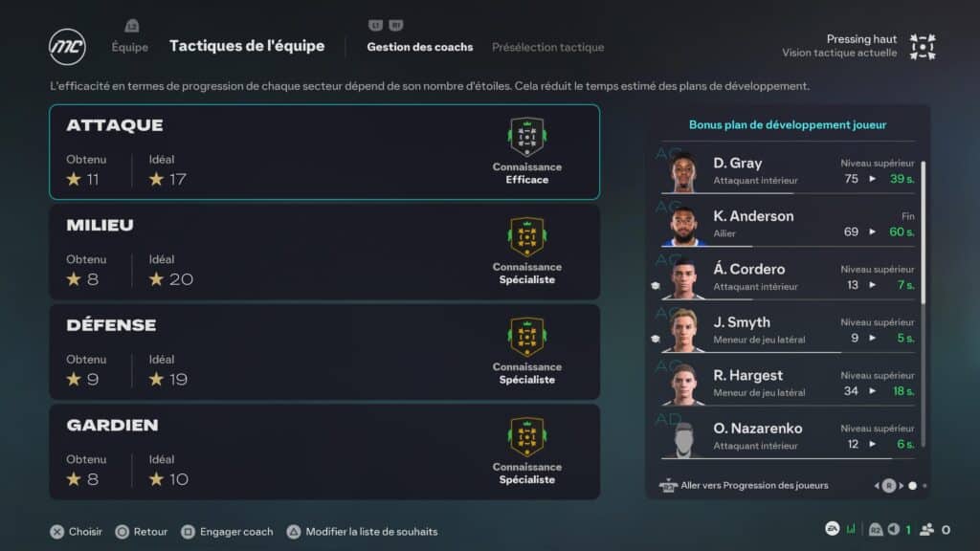This screenshot has width=980, height=551.
Task: Switch to Présélection tactique tab
Action: 547,47
